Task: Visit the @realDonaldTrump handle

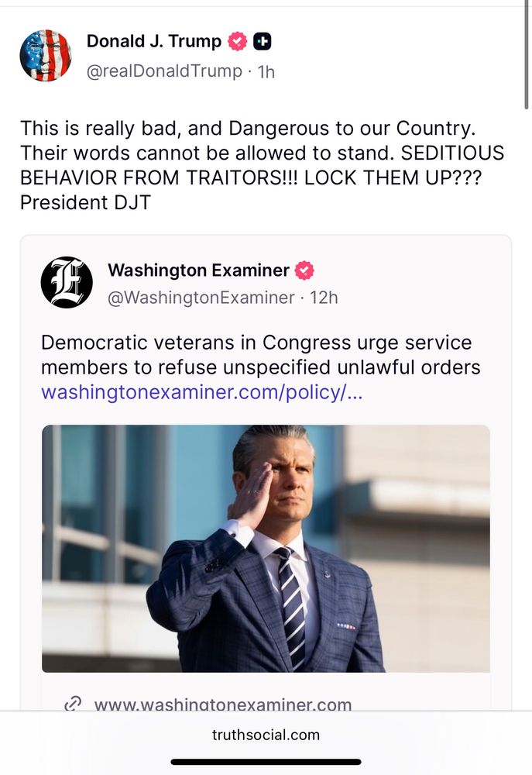Action: (x=164, y=71)
